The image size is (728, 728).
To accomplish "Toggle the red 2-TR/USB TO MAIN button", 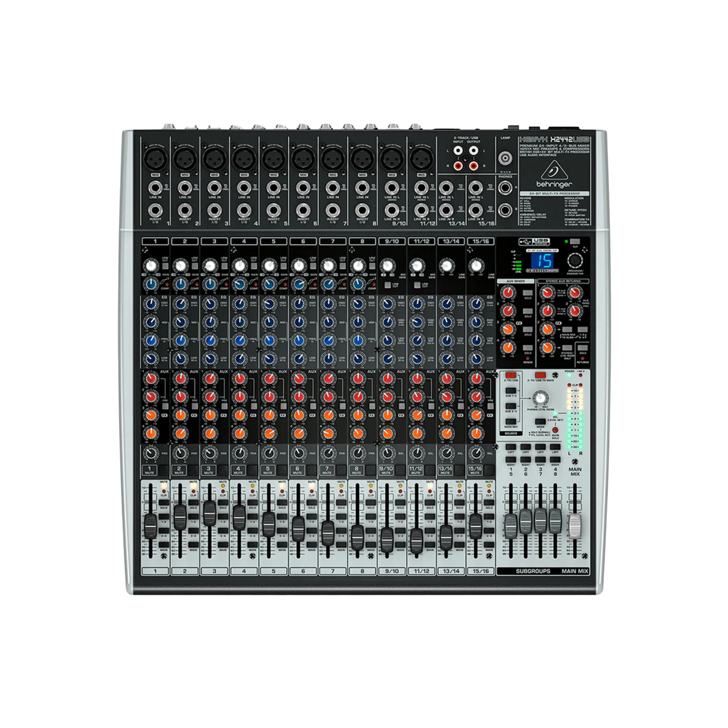I will (541, 375).
